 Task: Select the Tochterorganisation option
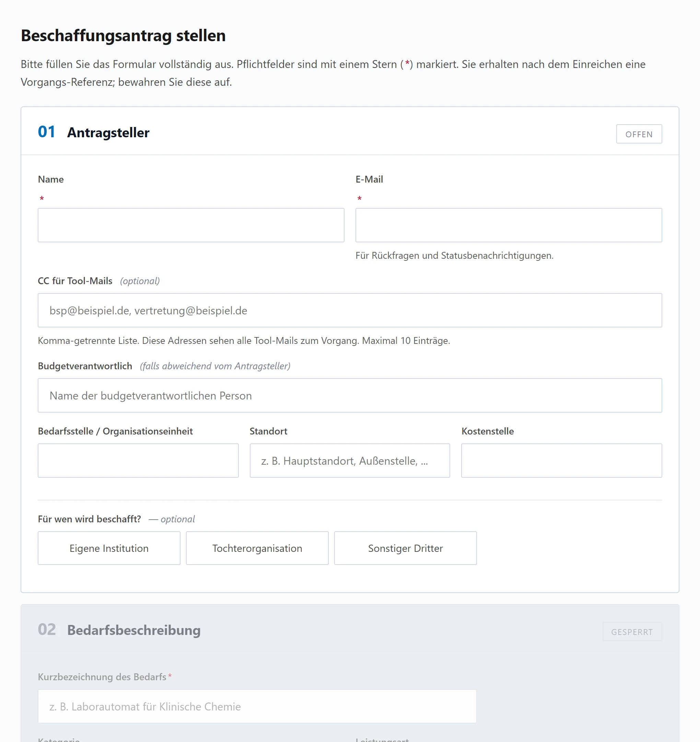pos(257,548)
